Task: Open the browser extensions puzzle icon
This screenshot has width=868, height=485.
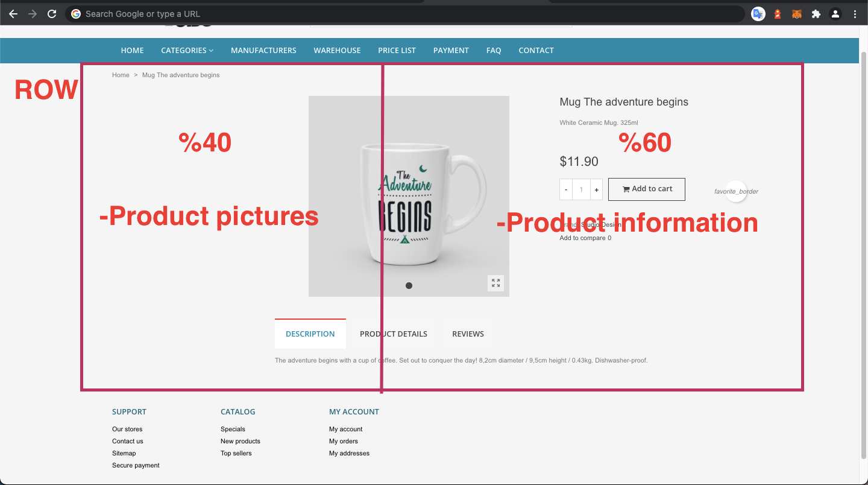Action: 816,13
